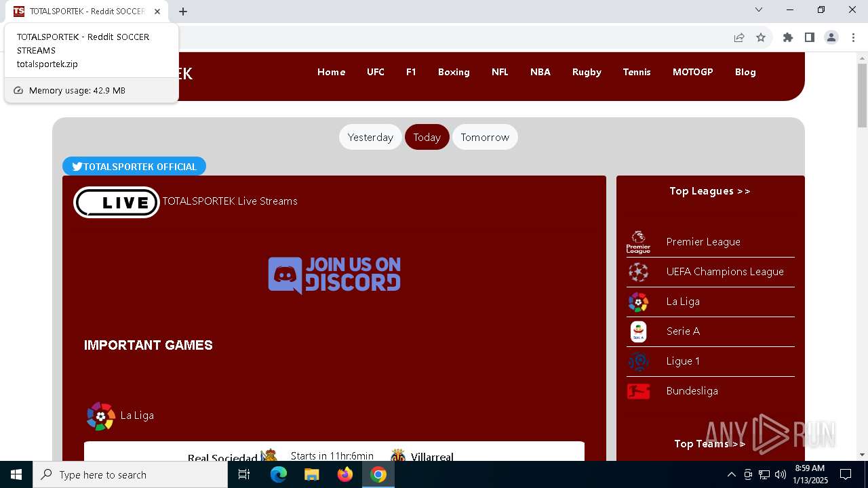Open the NBA menu item

[540, 72]
